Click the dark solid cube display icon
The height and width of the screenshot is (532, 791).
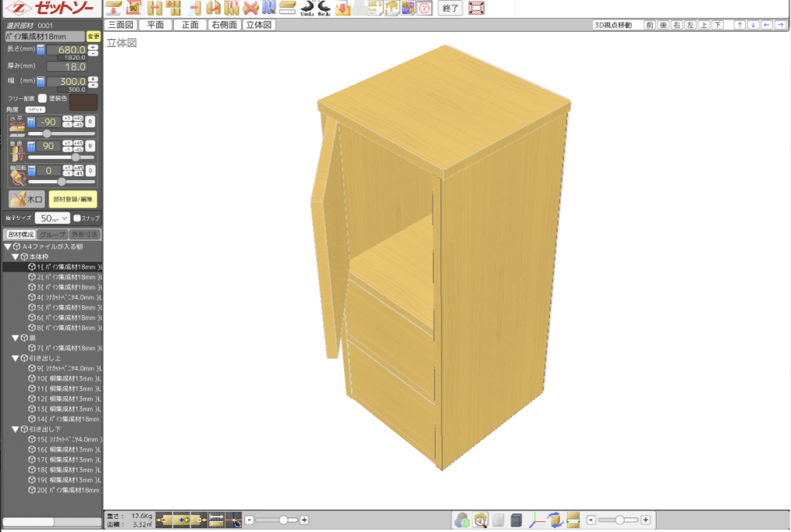point(516,520)
